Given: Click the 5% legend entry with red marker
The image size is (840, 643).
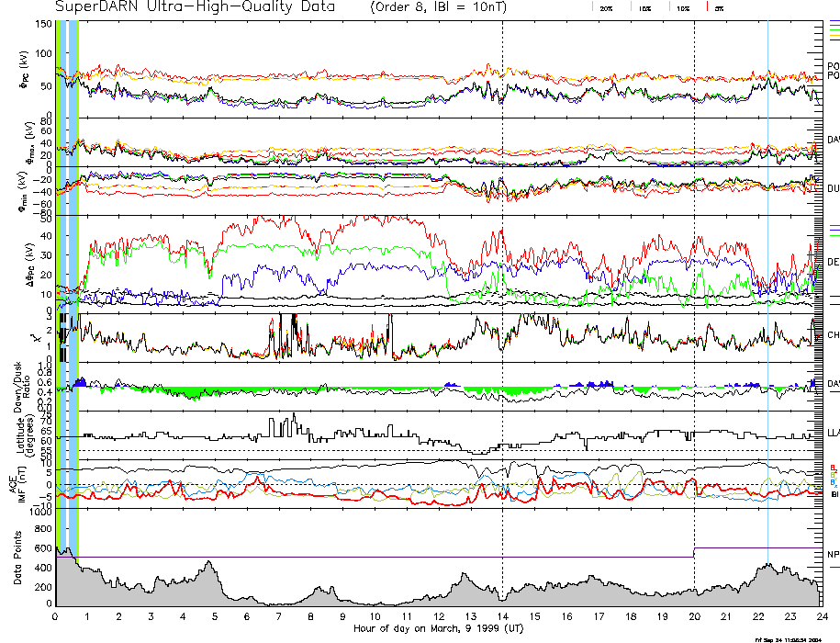Looking at the screenshot, I should (717, 7).
